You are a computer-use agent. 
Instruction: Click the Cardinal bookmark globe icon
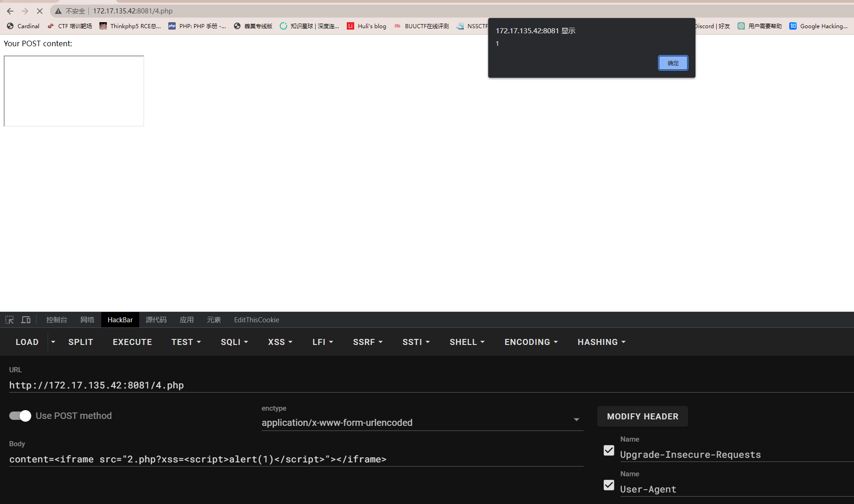(10, 26)
